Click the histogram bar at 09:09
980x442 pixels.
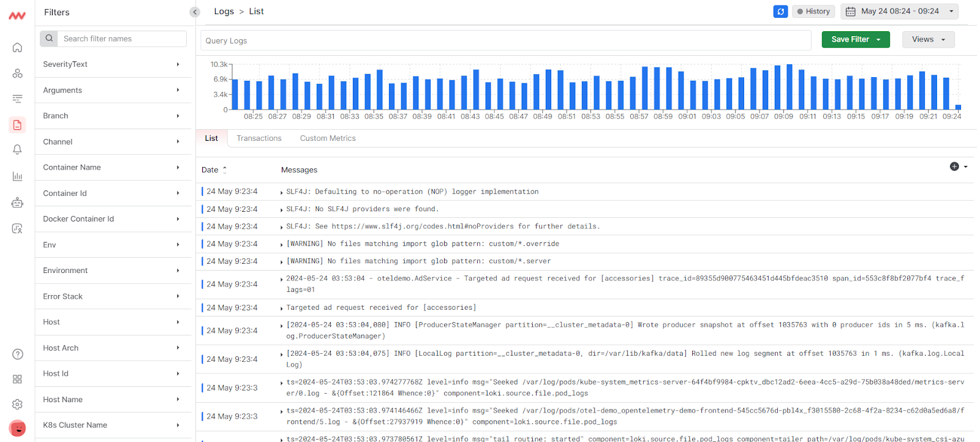[x=790, y=87]
